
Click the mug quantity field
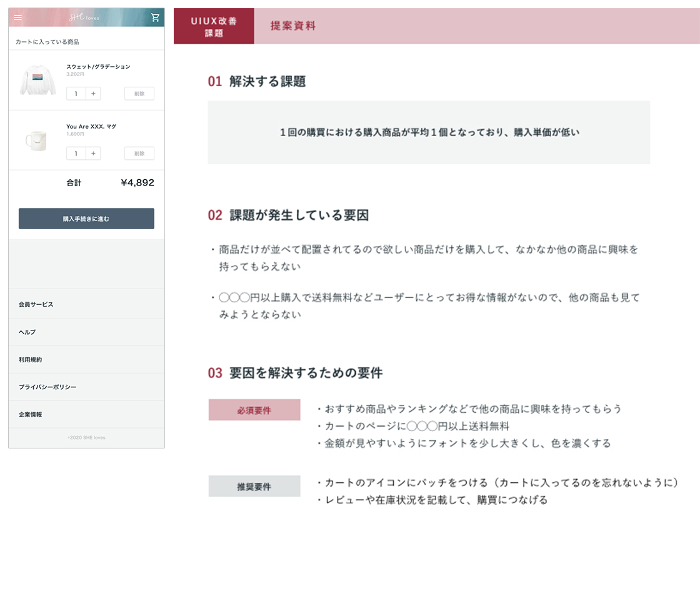coord(76,154)
